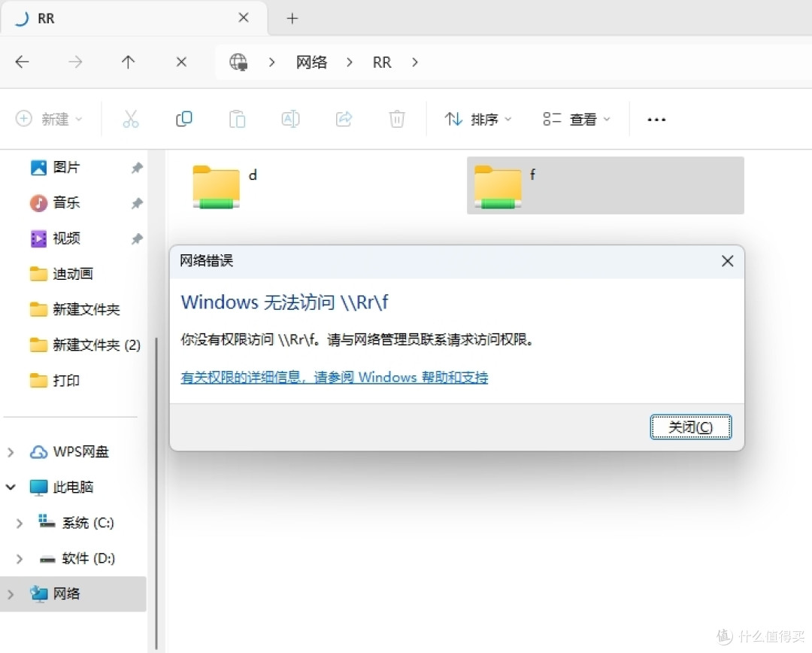Open a new tab with plus button

[x=292, y=19]
